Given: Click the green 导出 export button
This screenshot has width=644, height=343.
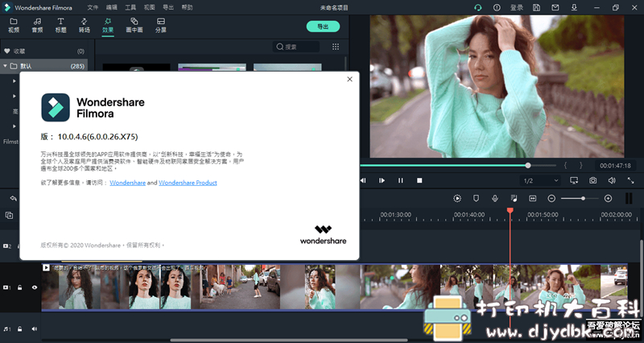Looking at the screenshot, I should pos(323,27).
